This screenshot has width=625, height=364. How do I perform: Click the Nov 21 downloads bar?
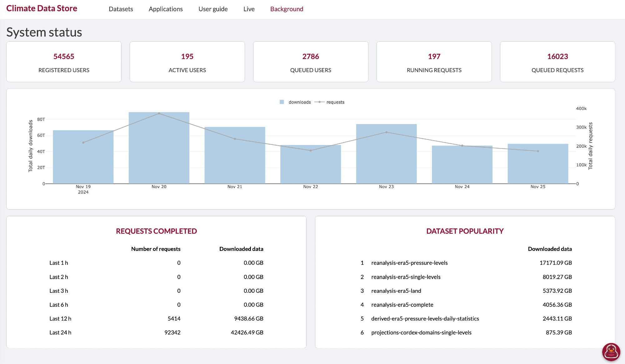click(x=235, y=155)
